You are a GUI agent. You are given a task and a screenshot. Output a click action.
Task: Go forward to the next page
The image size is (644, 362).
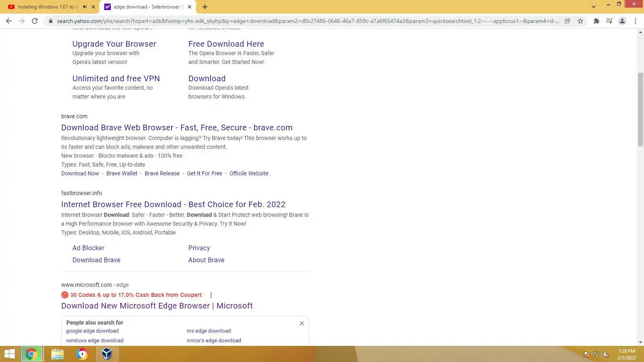point(22,21)
